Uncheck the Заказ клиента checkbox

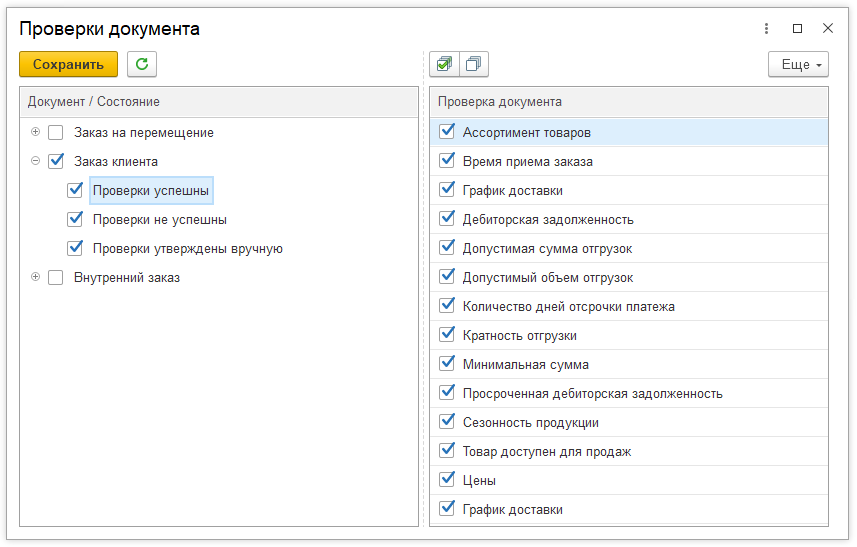point(56,161)
